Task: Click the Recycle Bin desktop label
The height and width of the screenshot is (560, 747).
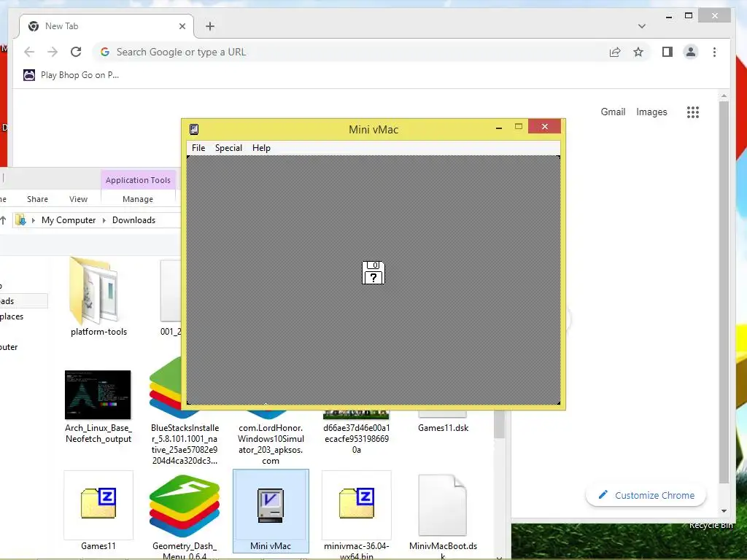Action: 711,525
